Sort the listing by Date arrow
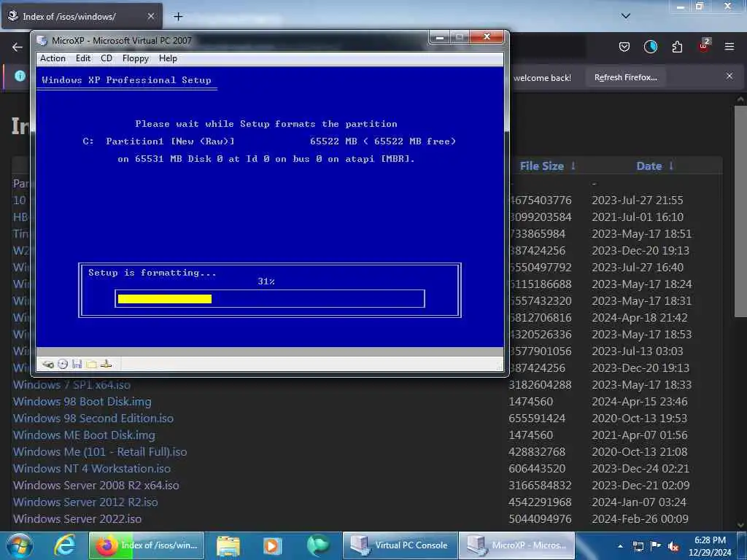The width and height of the screenshot is (747, 560). (x=671, y=166)
